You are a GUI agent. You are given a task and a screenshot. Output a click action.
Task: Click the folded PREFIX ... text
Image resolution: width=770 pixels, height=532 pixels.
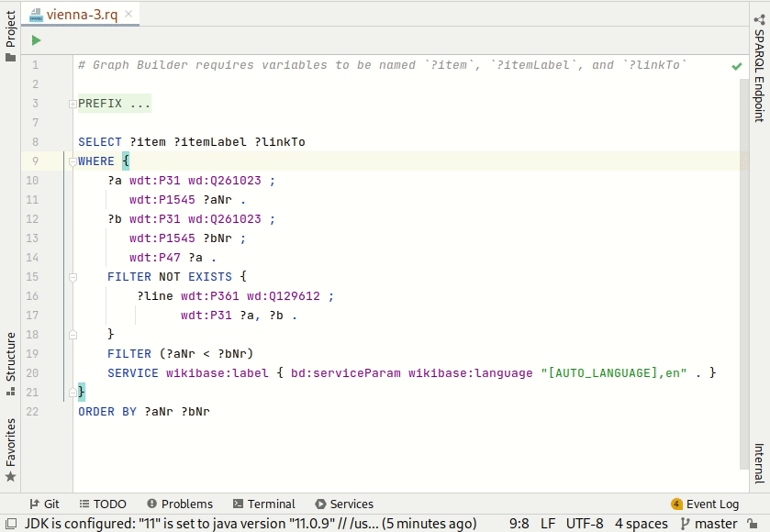[x=114, y=104]
